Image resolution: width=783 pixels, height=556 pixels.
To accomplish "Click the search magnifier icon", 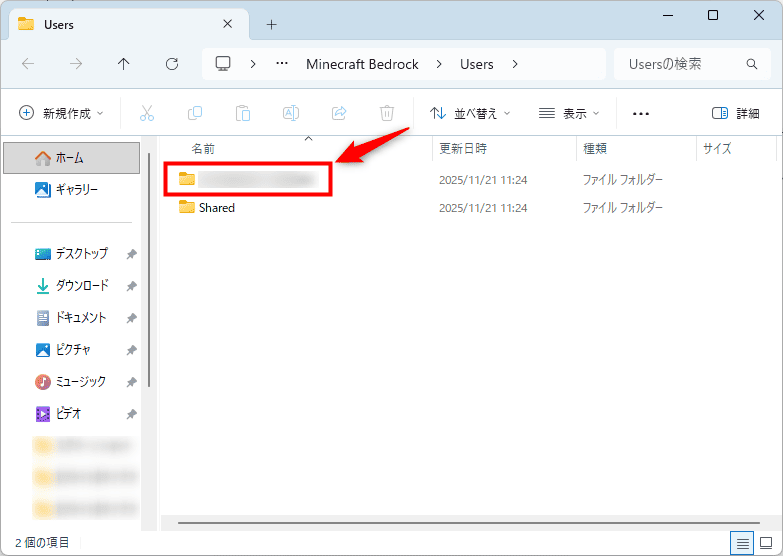I will point(752,64).
